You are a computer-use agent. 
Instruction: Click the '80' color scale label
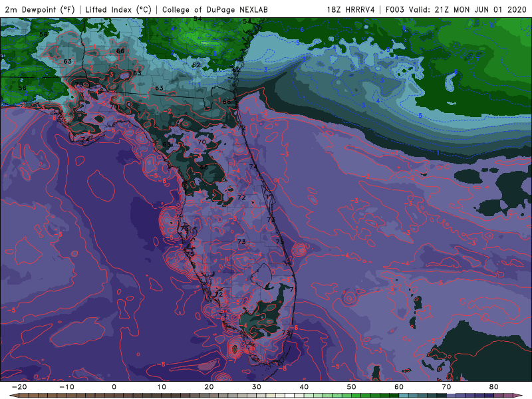pos(494,387)
